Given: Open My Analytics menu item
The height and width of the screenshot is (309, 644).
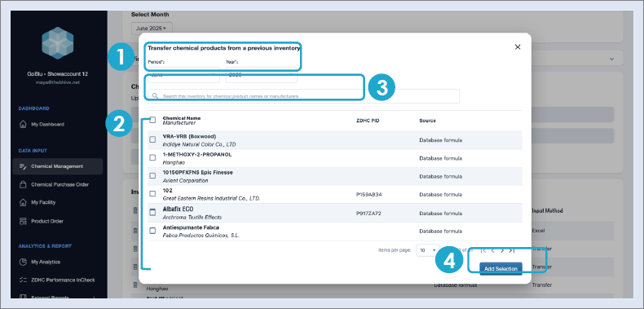Looking at the screenshot, I should click(58, 262).
